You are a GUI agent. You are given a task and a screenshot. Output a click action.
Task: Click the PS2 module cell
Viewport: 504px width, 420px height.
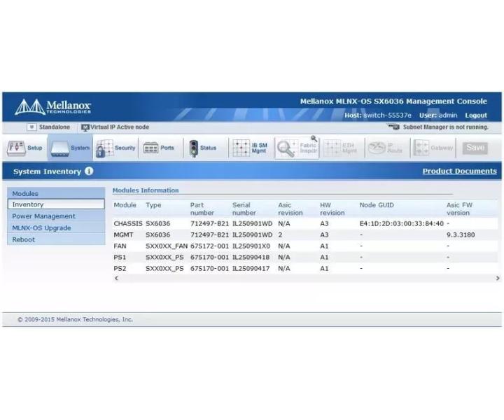pos(120,268)
